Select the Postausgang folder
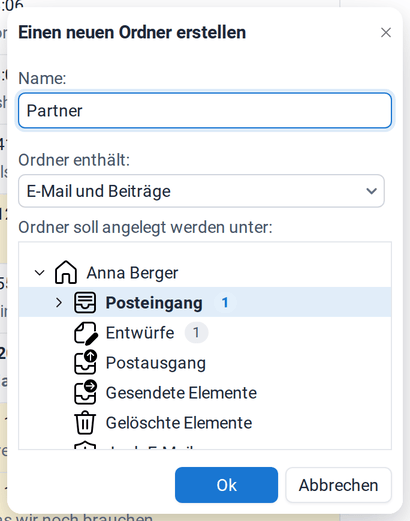The height and width of the screenshot is (521, 410). click(155, 363)
